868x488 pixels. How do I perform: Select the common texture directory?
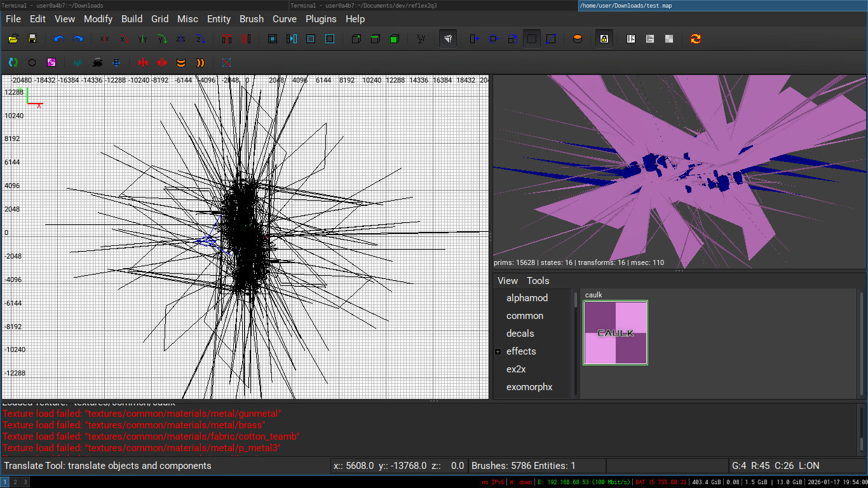[x=524, y=316]
